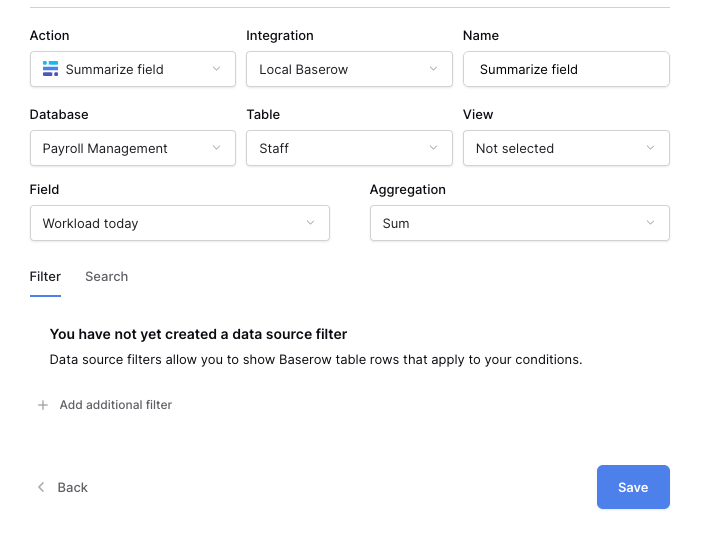The height and width of the screenshot is (537, 702).
Task: Open the Aggregation dropdown set to Sum
Action: click(x=518, y=223)
